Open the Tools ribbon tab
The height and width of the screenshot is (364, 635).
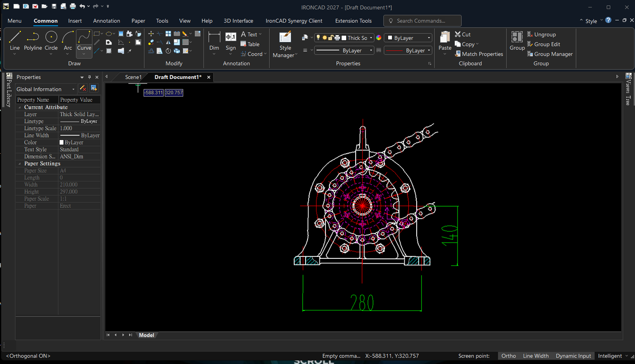(162, 21)
